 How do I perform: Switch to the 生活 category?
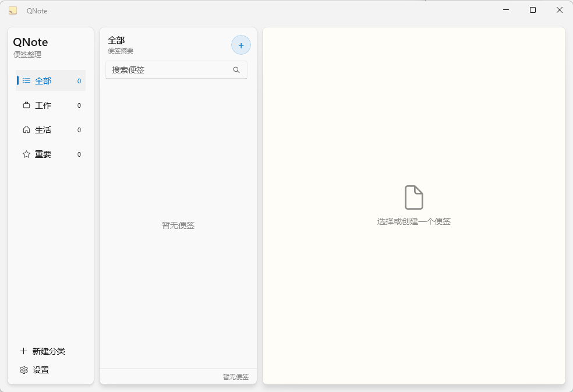click(x=51, y=130)
